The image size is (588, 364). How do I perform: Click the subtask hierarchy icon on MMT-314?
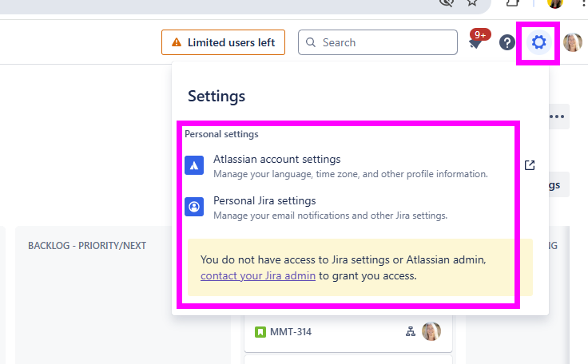tap(411, 331)
